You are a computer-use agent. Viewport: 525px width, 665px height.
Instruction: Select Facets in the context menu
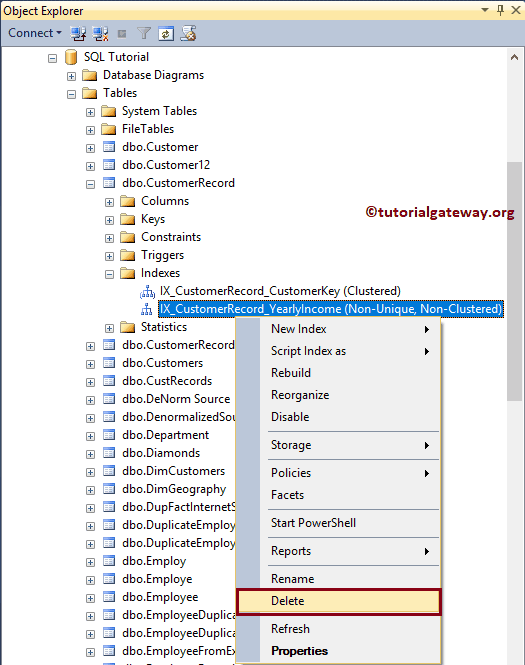338,495
